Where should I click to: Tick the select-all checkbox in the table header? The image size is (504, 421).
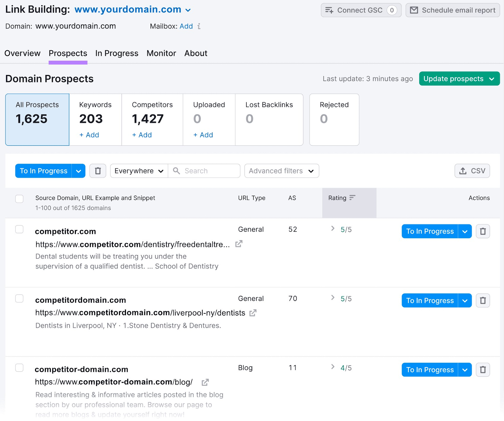click(x=19, y=199)
